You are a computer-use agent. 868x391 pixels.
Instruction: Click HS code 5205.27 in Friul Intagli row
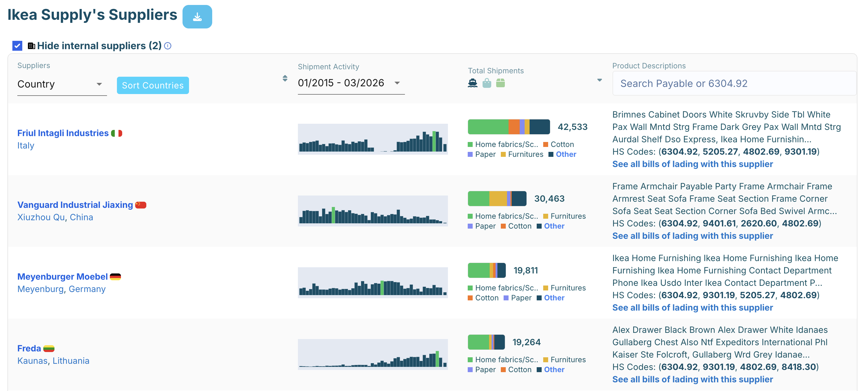[x=721, y=152]
